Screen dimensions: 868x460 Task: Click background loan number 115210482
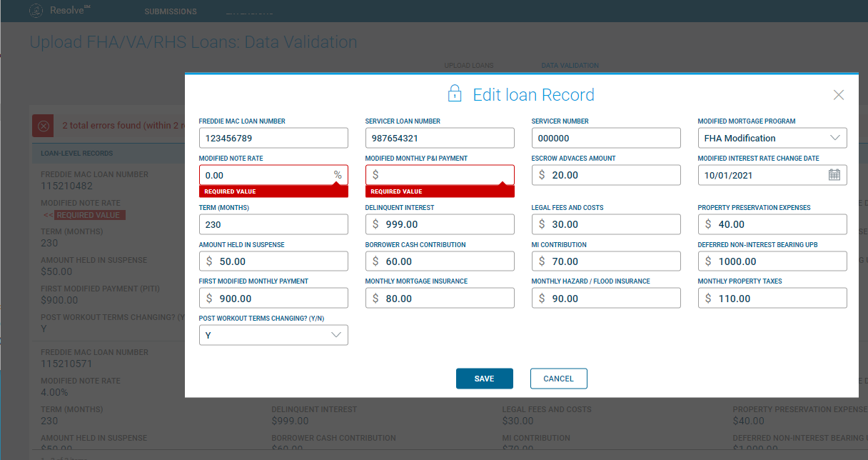tap(66, 186)
